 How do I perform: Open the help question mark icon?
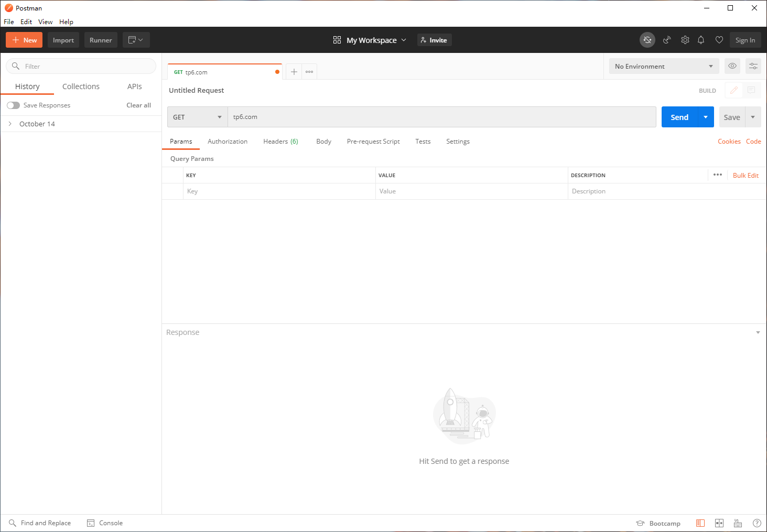(x=757, y=523)
